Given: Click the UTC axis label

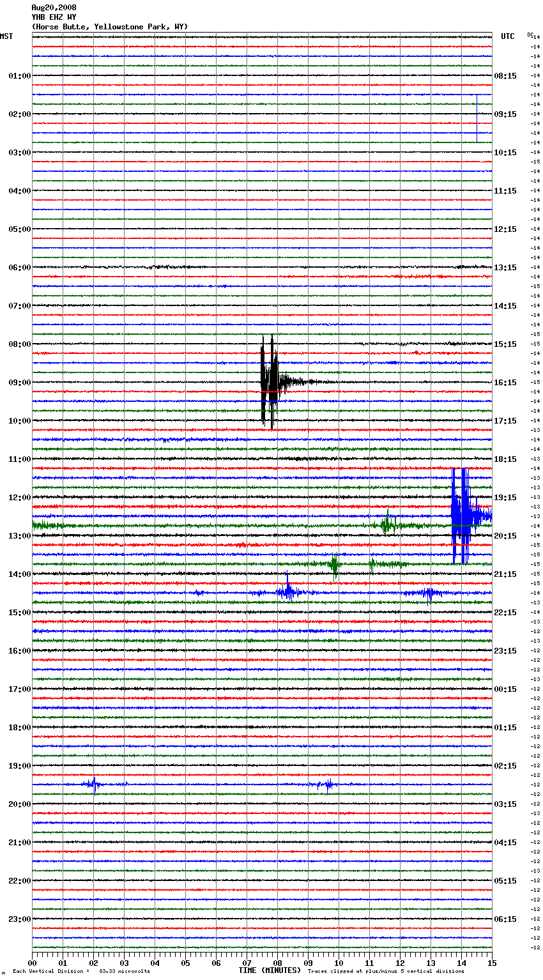Looking at the screenshot, I should click(508, 36).
